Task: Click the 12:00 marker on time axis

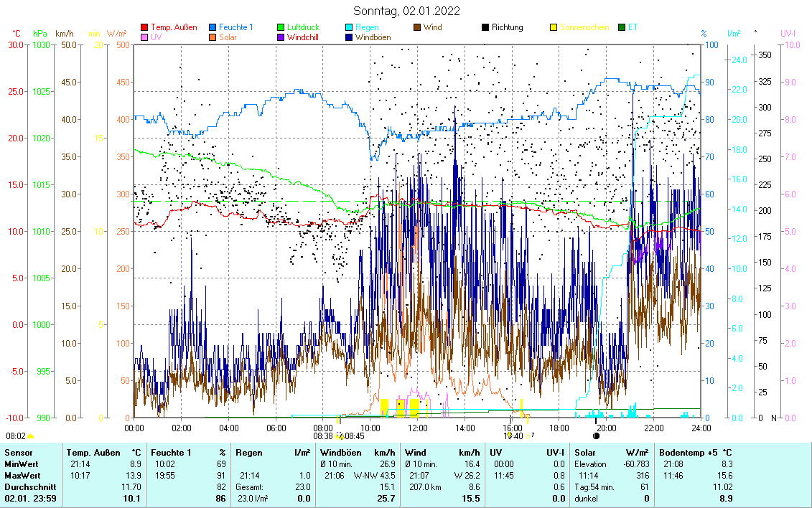Action: tap(417, 428)
